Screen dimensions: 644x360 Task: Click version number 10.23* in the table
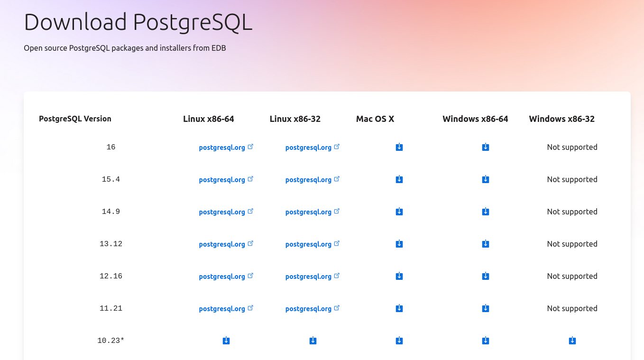click(x=111, y=341)
